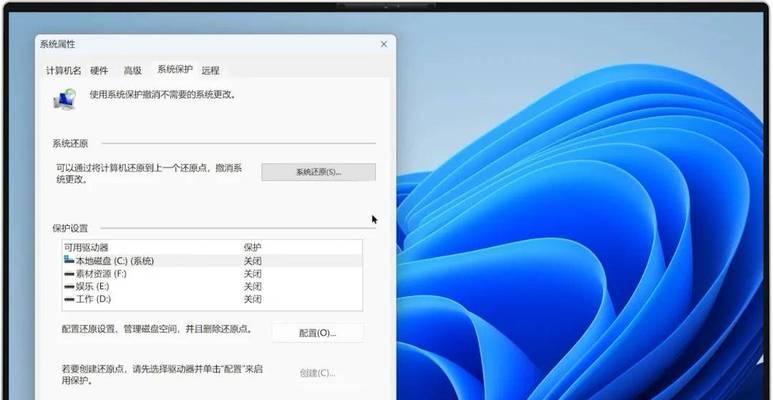Switch to the 计算机名 tab
The height and width of the screenshot is (400, 773).
tap(64, 71)
